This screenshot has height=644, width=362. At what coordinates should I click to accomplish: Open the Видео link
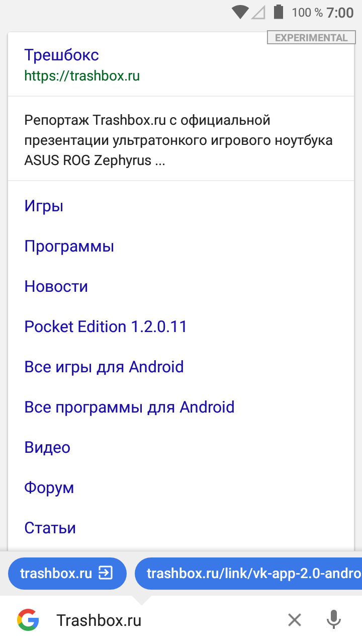[47, 448]
